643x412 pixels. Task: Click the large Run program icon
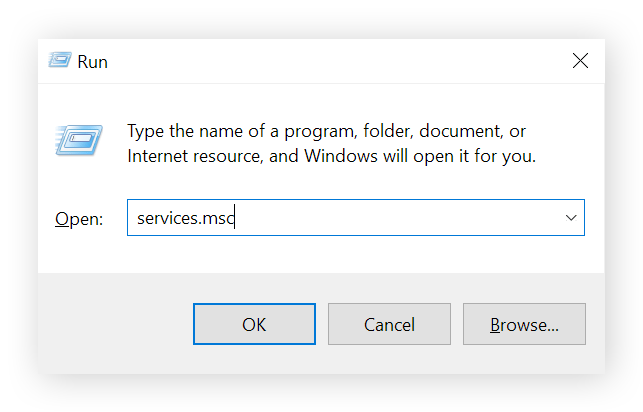(x=76, y=140)
